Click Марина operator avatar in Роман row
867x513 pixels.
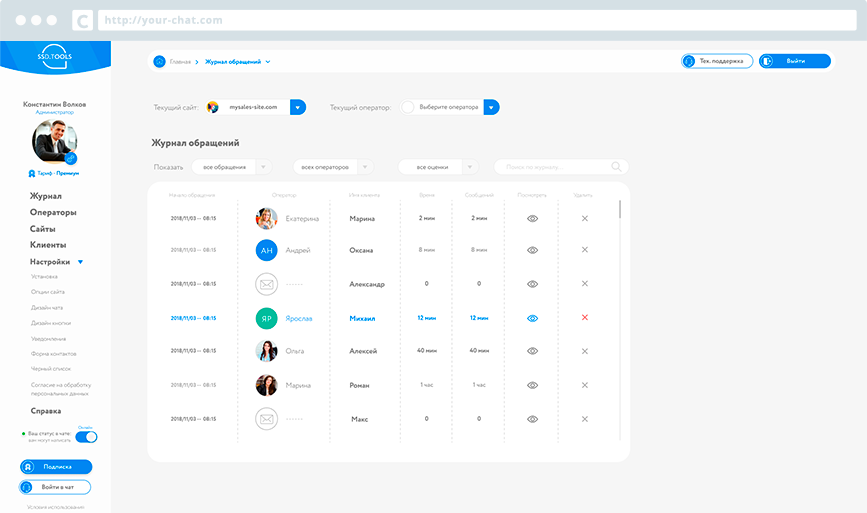(267, 385)
